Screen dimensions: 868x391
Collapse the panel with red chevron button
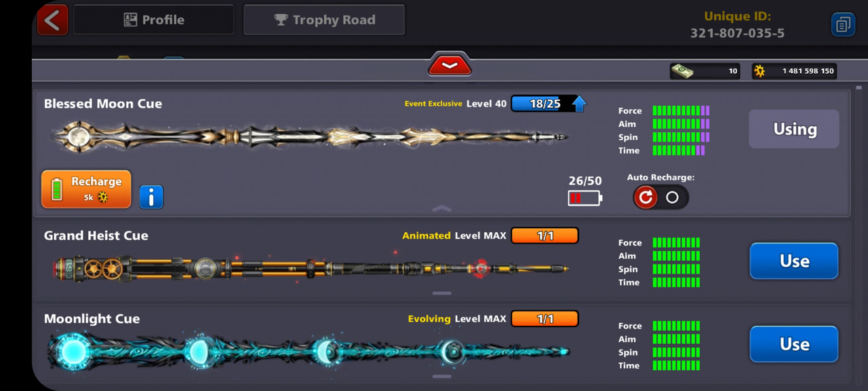point(450,64)
